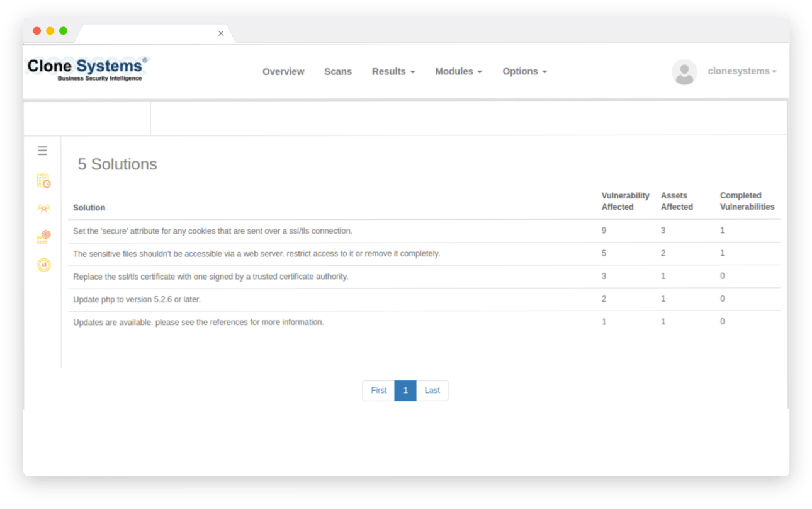Click the Clone Systems logo
The width and height of the screenshot is (812, 509).
point(86,69)
